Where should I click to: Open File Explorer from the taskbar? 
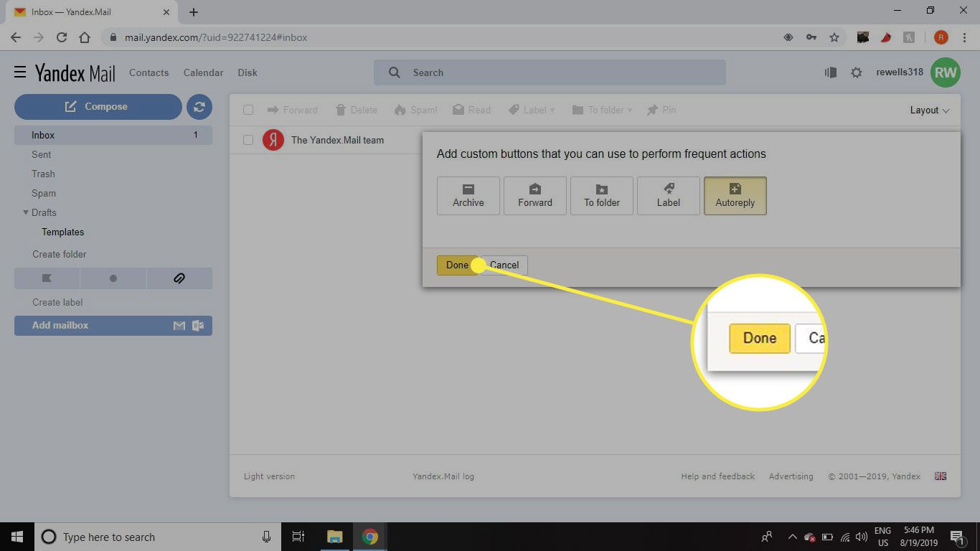[334, 537]
